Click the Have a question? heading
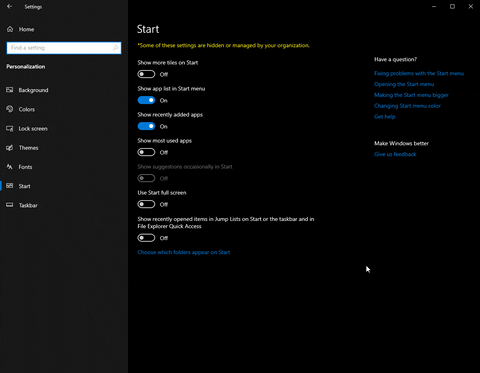The width and height of the screenshot is (480, 373). (395, 59)
